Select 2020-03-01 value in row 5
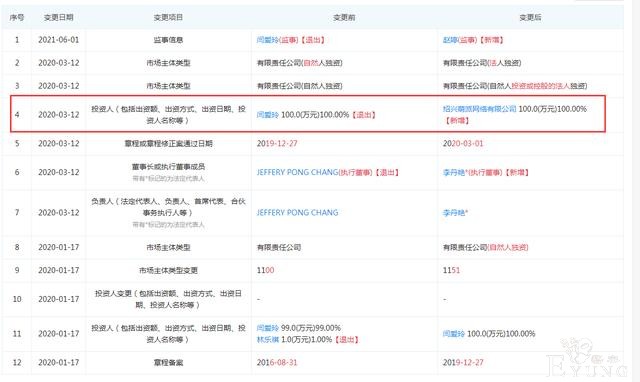This screenshot has height=382, width=640. (x=463, y=144)
